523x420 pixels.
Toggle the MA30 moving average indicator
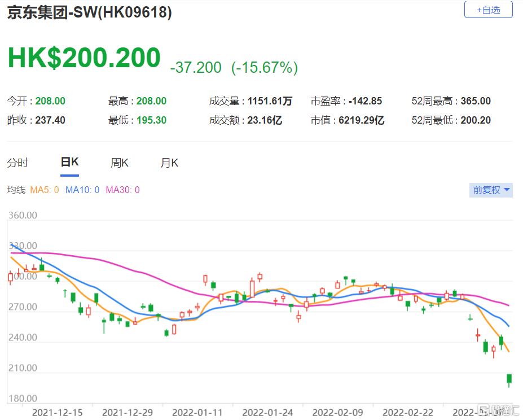point(122,190)
